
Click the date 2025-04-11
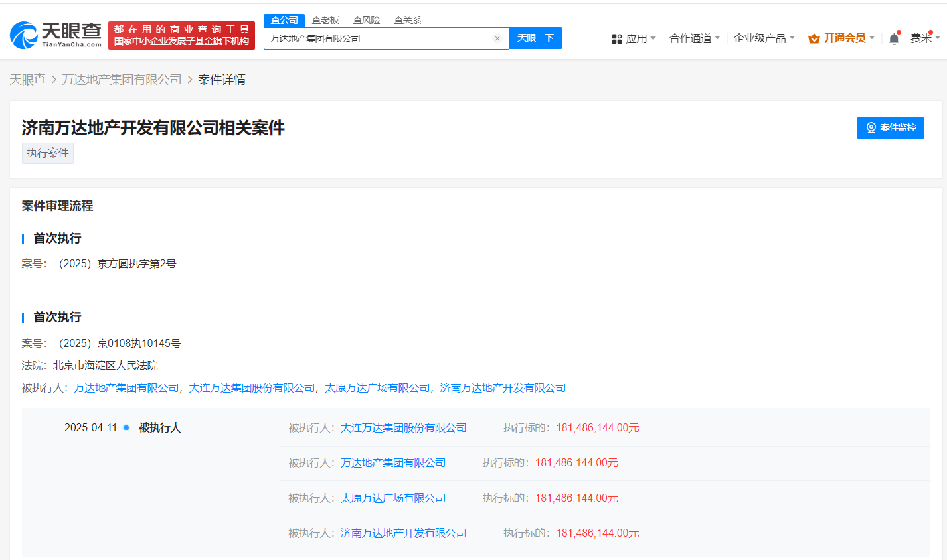[x=90, y=428]
